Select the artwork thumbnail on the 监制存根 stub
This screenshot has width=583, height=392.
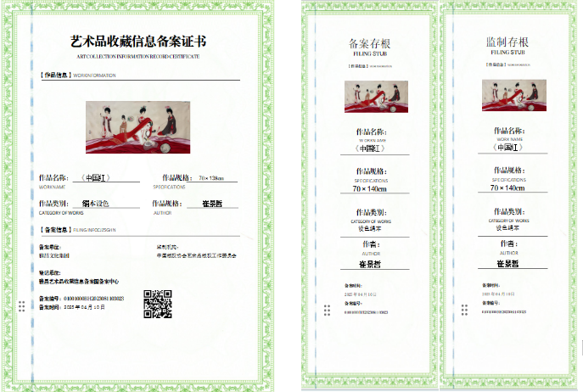(x=509, y=95)
